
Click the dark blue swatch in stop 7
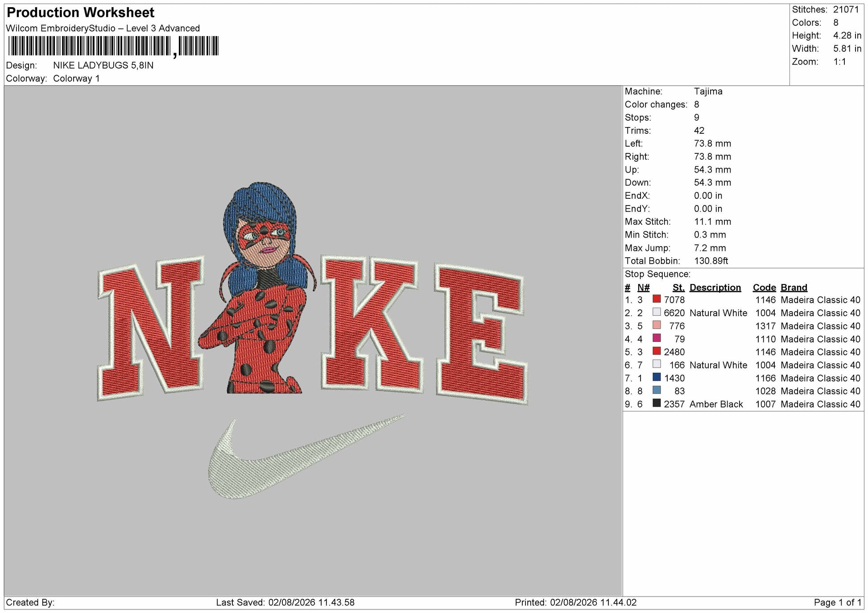coord(657,377)
